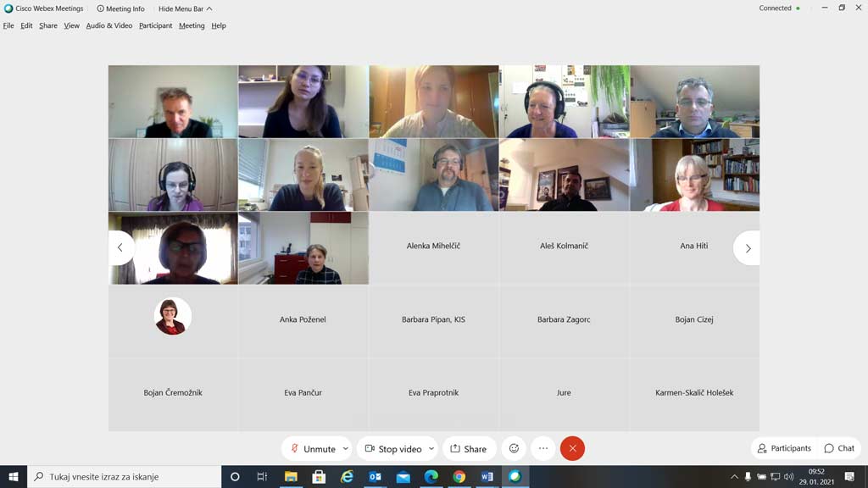Screen dimensions: 868x488
Task: Open Meeting Info details
Action: [120, 8]
